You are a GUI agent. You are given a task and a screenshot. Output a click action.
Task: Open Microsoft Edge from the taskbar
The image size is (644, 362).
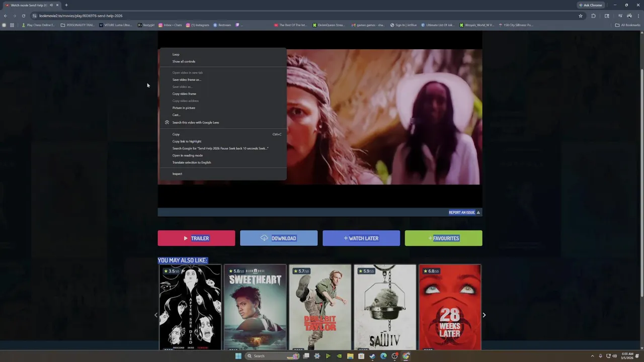point(383,356)
